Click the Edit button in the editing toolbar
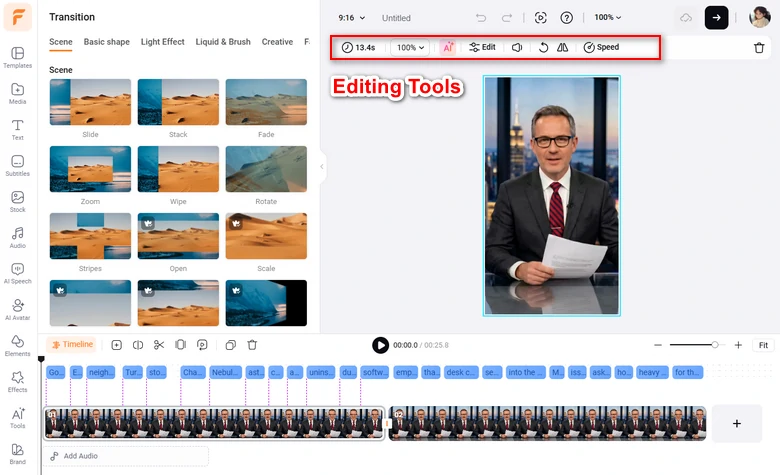The width and height of the screenshot is (780, 475). (x=482, y=47)
